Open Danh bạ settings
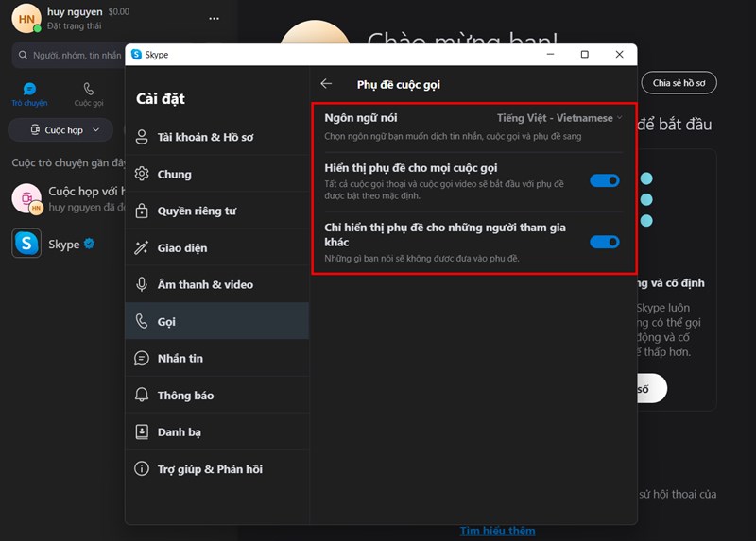 click(x=217, y=432)
